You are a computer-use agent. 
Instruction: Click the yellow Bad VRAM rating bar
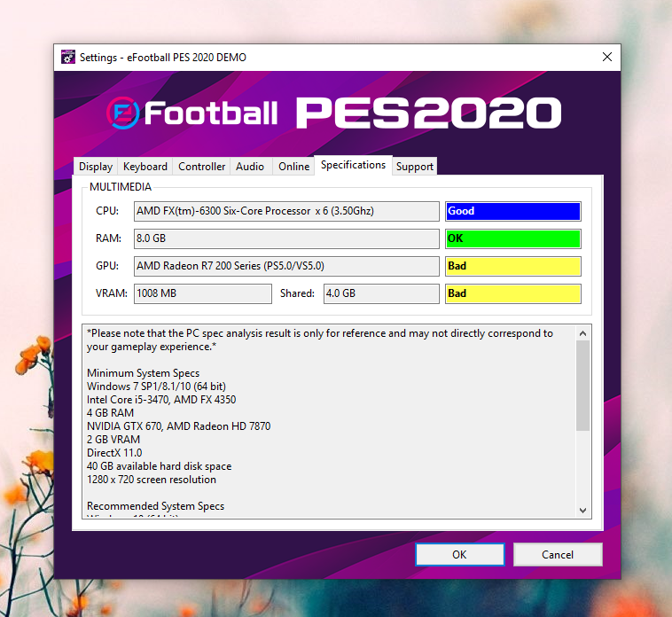513,293
